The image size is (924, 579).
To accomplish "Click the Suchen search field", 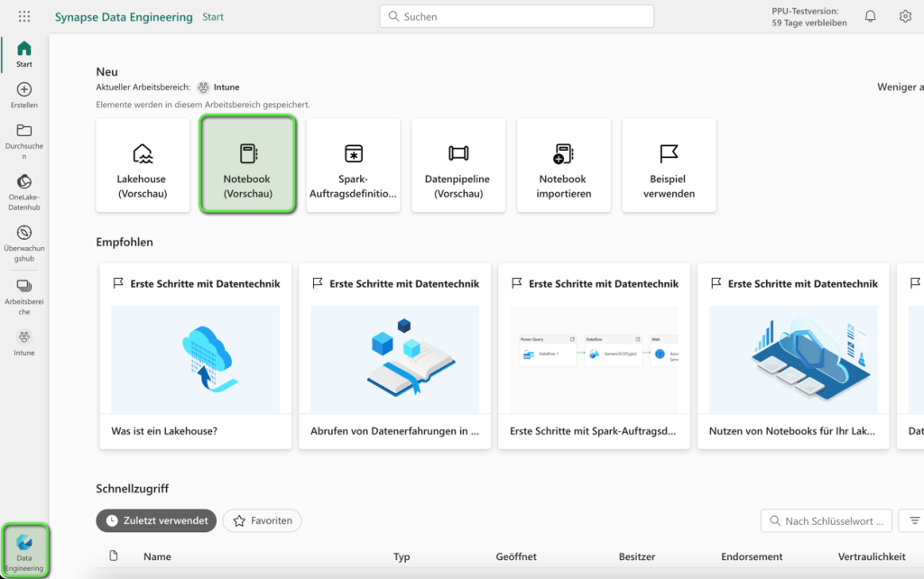I will (x=516, y=16).
